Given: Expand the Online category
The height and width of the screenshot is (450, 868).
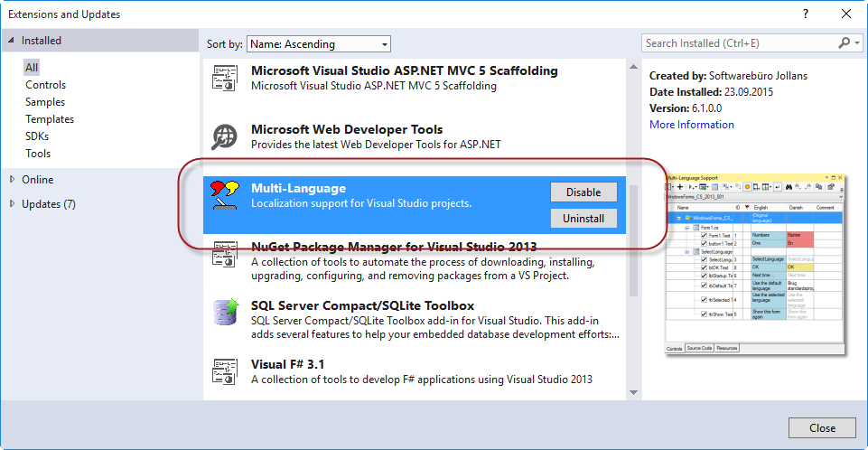Looking at the screenshot, I should tap(13, 179).
